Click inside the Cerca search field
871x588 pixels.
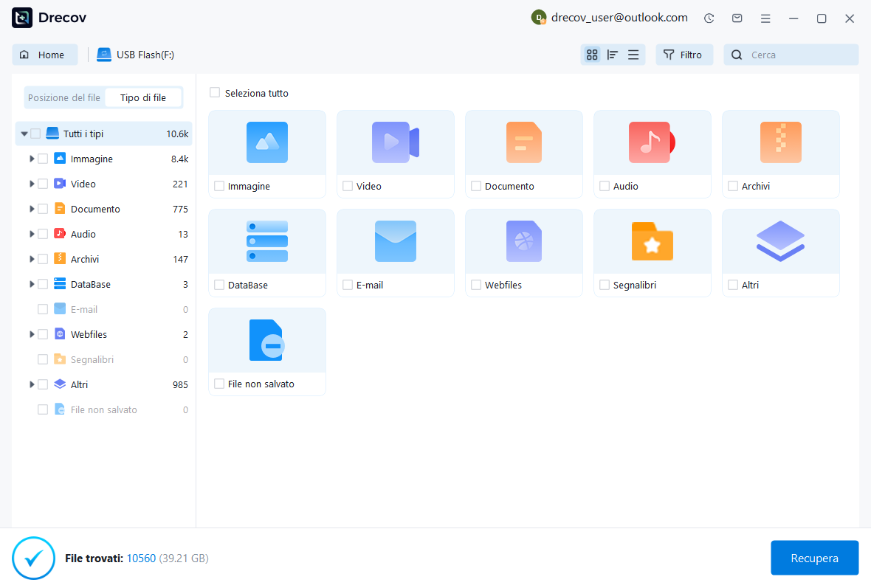click(790, 54)
